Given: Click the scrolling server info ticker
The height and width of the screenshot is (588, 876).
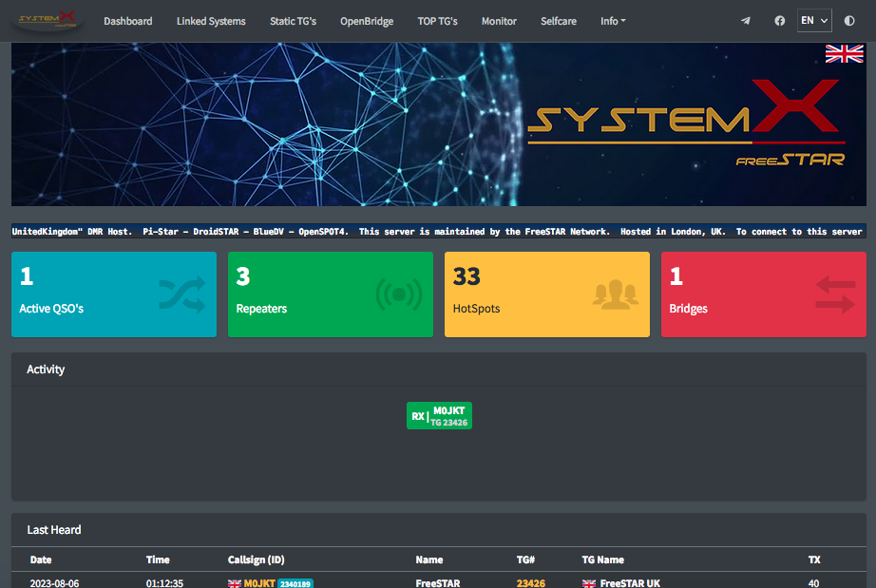Looking at the screenshot, I should click(x=439, y=231).
